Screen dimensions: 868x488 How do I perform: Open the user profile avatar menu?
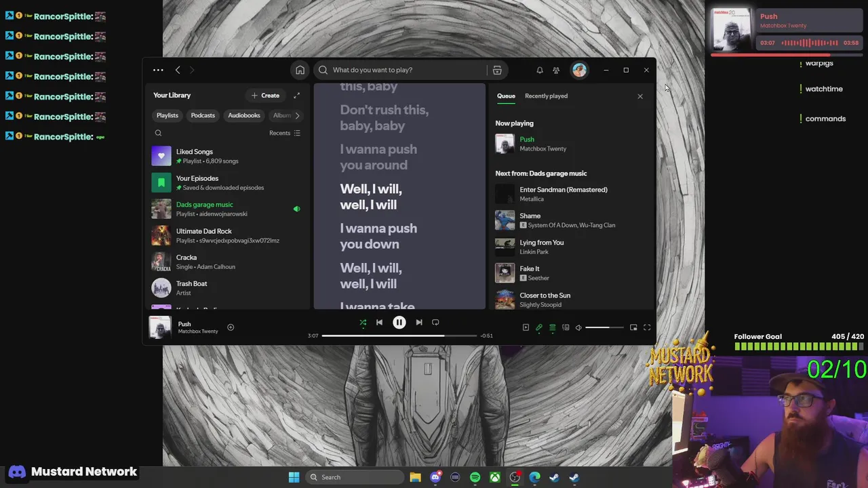[579, 70]
